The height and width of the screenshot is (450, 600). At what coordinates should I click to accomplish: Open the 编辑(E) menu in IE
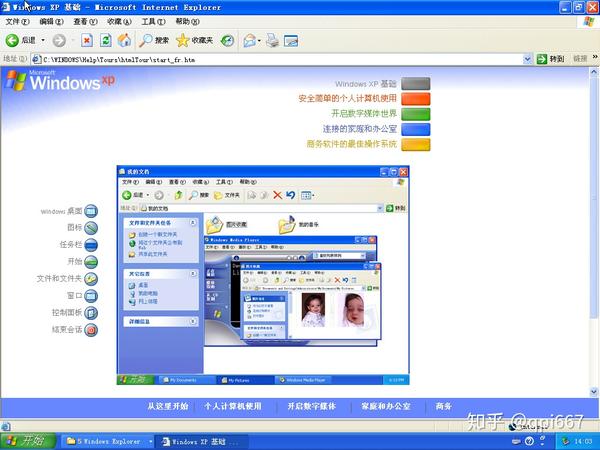pyautogui.click(x=51, y=22)
